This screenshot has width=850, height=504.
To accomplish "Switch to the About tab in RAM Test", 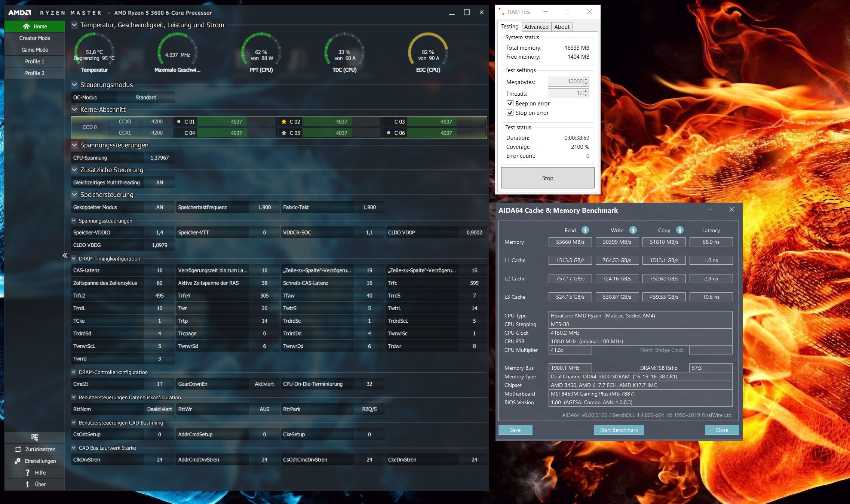I will click(x=562, y=27).
